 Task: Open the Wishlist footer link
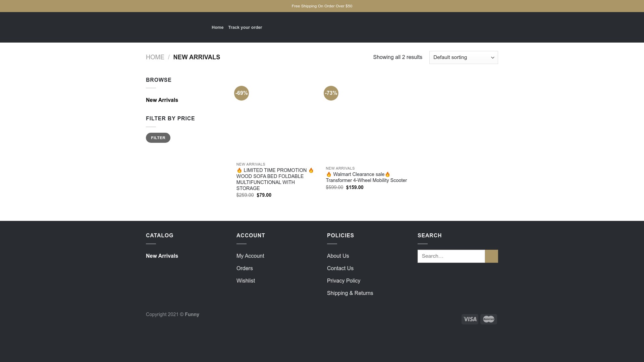coord(246,281)
